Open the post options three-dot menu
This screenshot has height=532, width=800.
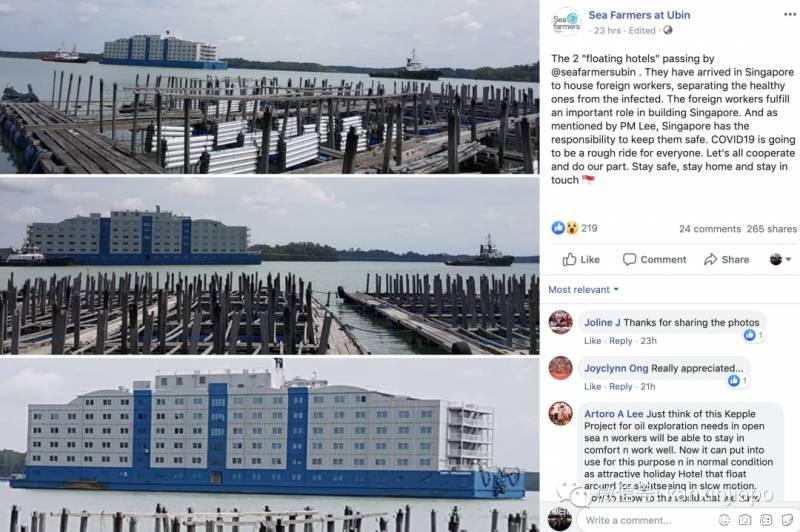tap(790, 14)
